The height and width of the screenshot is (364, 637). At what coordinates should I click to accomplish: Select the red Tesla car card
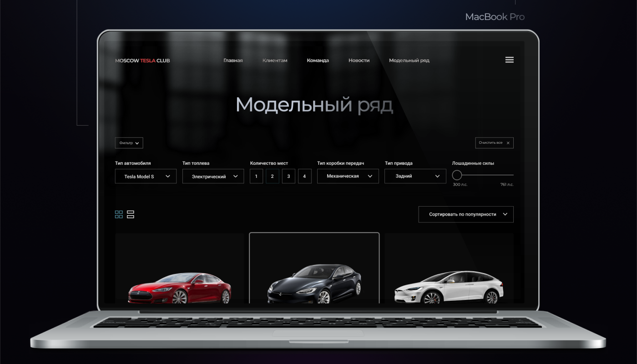point(179,268)
